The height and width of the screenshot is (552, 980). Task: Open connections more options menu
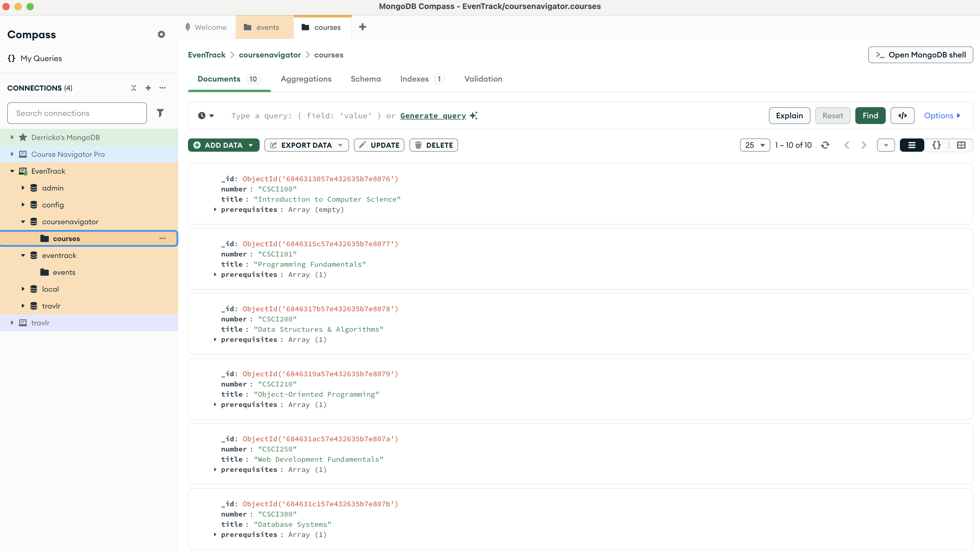tap(162, 88)
